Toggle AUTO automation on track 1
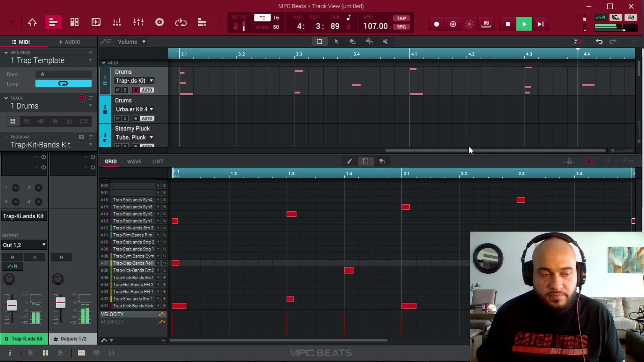 click(147, 90)
